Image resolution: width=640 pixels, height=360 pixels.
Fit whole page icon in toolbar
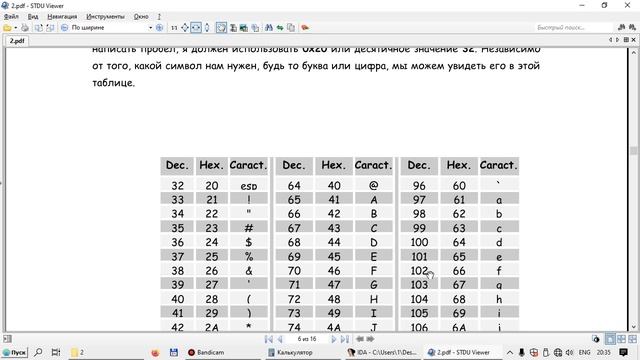(185, 28)
